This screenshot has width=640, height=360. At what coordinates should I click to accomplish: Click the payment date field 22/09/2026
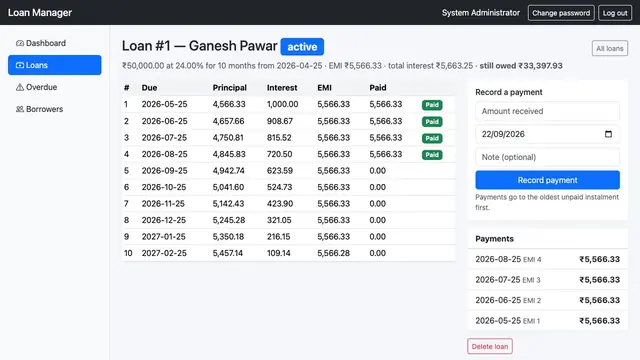coord(547,134)
